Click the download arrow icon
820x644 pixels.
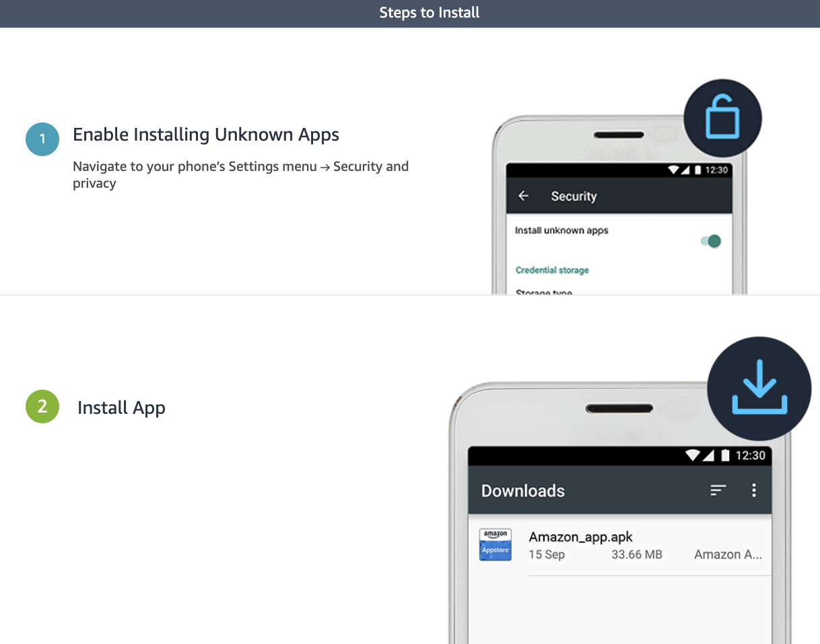click(759, 388)
